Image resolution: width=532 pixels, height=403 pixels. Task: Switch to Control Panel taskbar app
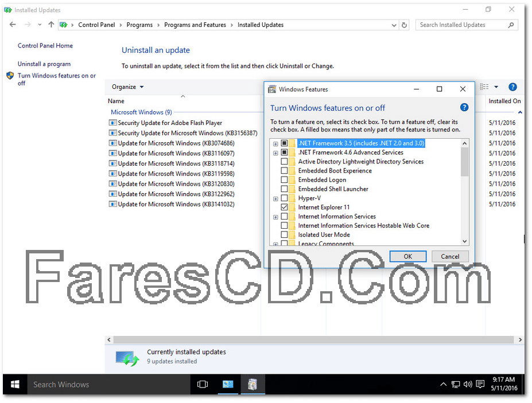[x=228, y=384]
